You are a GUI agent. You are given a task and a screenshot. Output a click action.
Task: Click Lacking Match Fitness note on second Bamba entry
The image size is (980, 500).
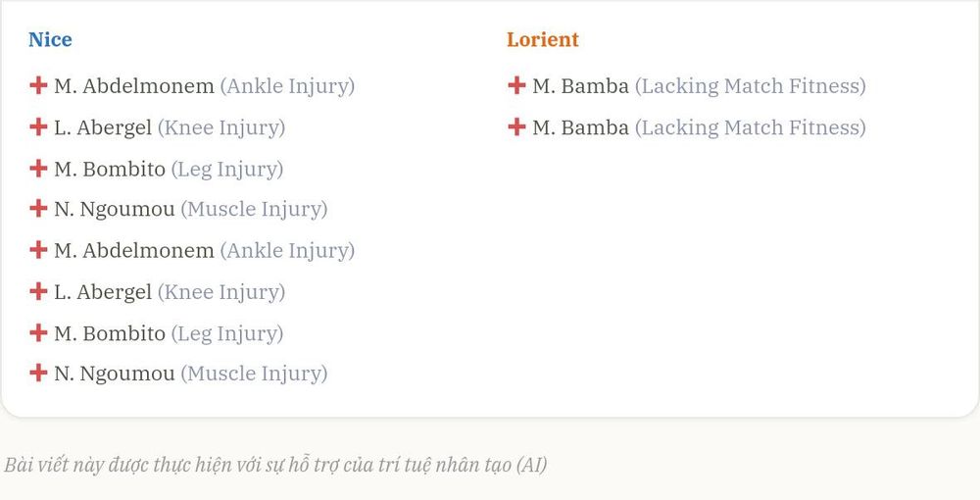[751, 128]
